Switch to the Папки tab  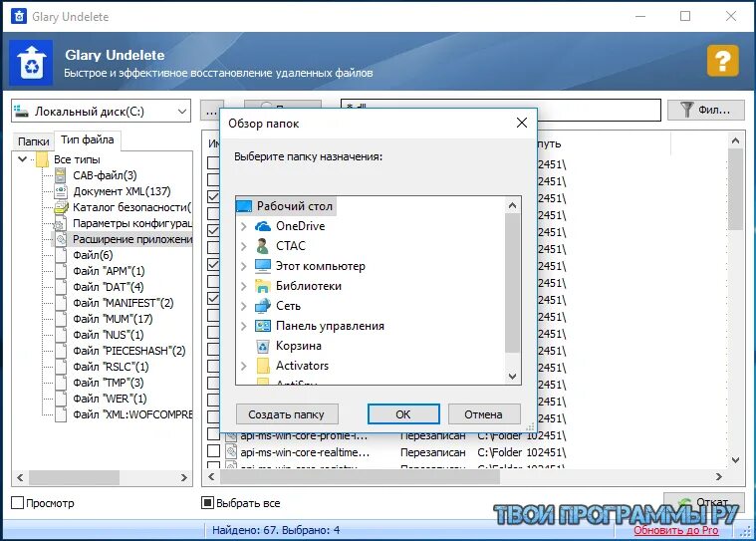33,141
